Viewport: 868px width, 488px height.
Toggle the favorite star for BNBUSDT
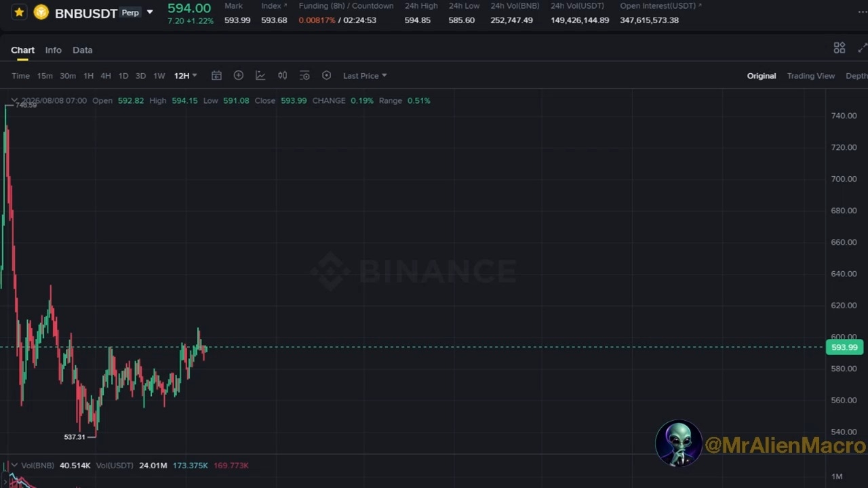(19, 12)
